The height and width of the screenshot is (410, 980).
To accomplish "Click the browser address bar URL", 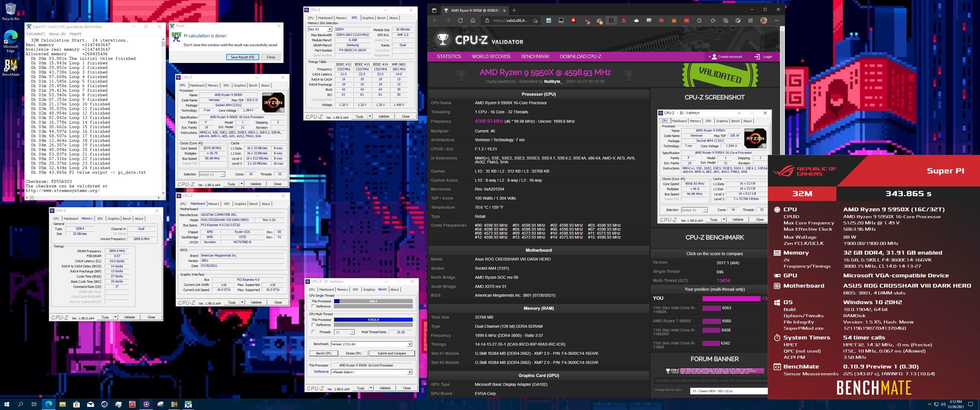I will point(510,20).
